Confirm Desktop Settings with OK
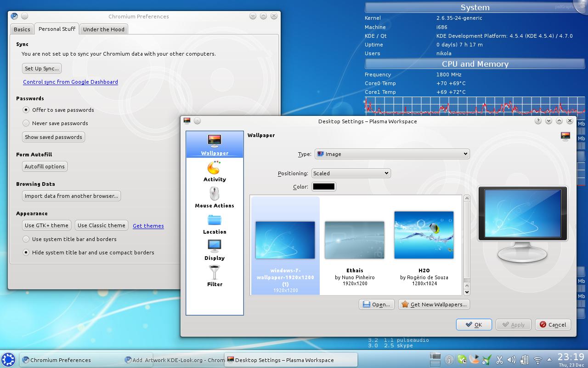Screen dimensions: 588x368 tap(474, 325)
